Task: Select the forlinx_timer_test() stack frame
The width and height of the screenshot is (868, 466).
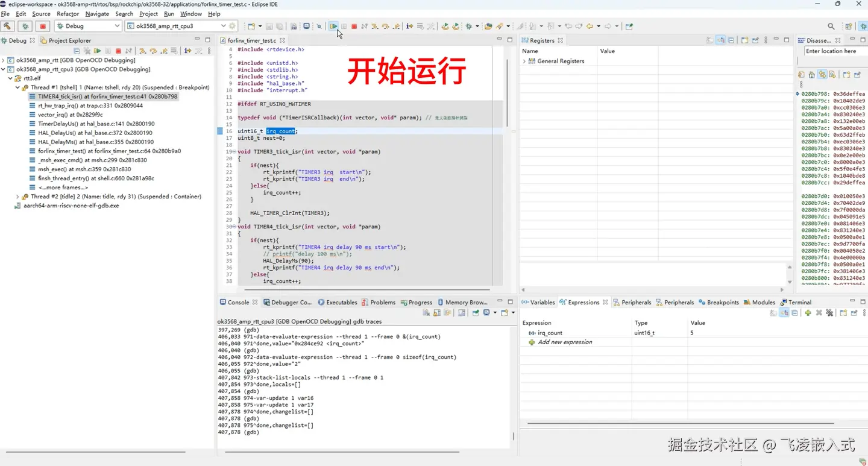Action: click(x=104, y=151)
